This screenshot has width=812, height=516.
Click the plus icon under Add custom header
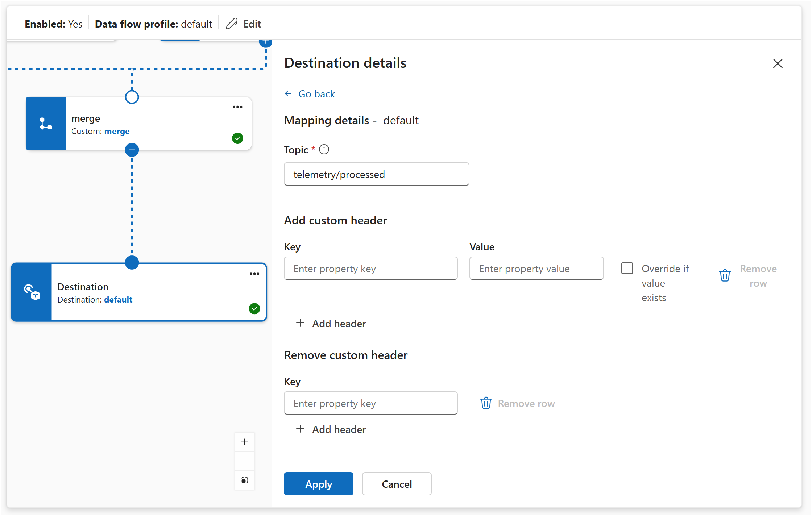300,323
